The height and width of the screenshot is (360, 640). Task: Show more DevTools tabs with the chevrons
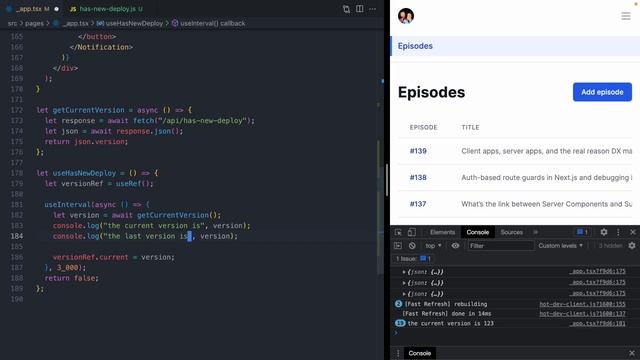click(x=535, y=232)
